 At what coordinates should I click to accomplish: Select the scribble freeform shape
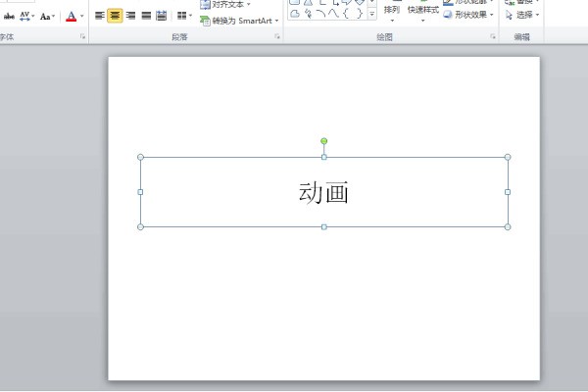pyautogui.click(x=308, y=14)
